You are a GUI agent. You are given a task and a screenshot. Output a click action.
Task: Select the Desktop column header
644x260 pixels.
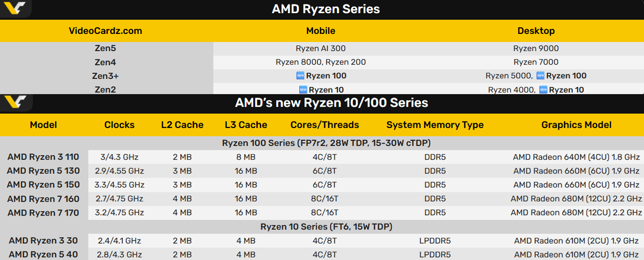(x=536, y=31)
